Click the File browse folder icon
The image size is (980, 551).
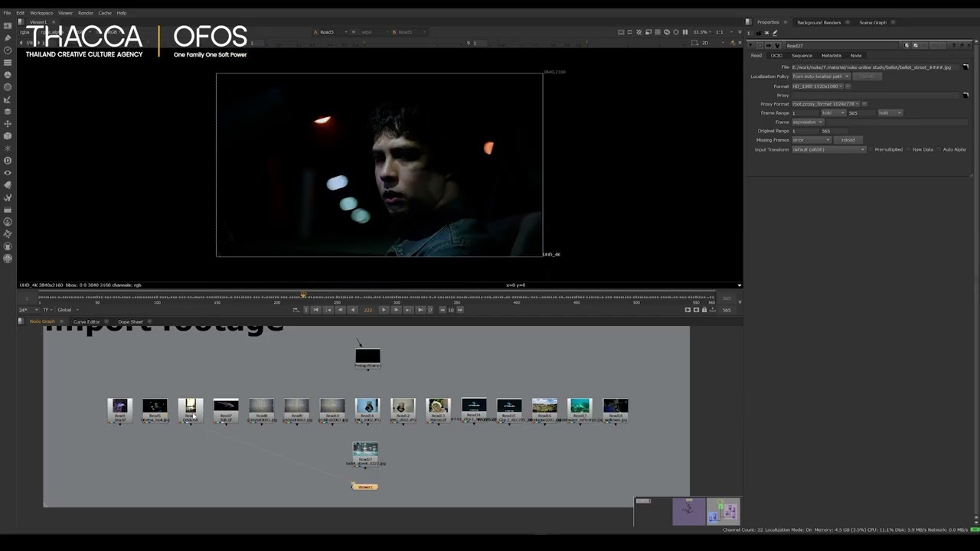click(x=965, y=67)
